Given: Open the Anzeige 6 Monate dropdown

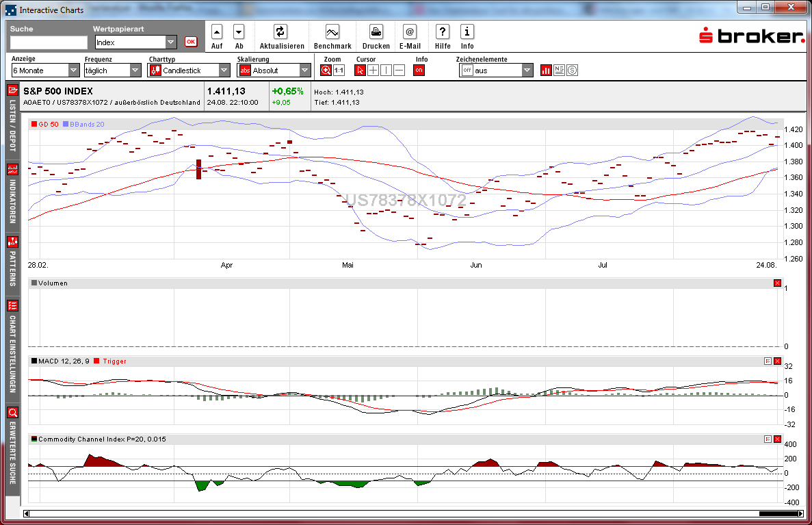Looking at the screenshot, I should (x=46, y=71).
